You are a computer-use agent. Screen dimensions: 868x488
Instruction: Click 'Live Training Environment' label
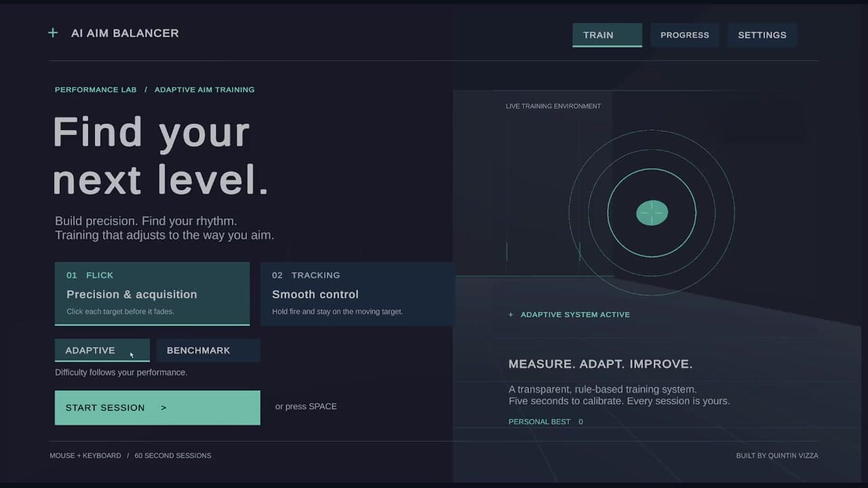click(553, 106)
